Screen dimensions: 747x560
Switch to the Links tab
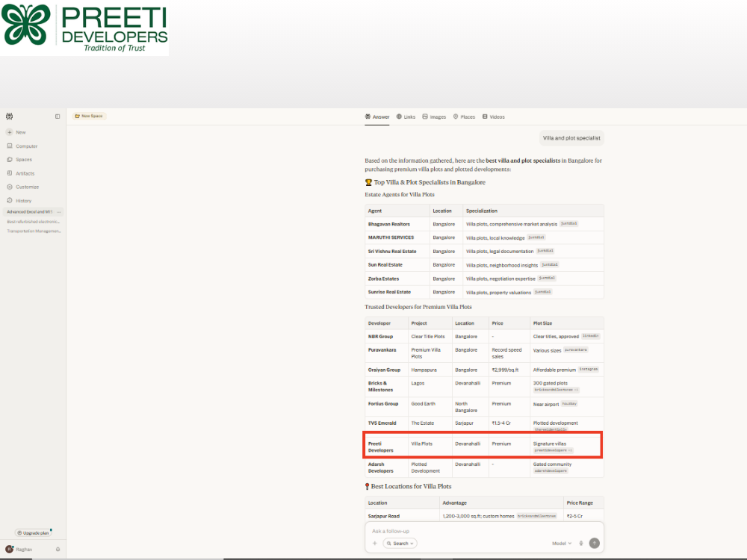pos(406,116)
